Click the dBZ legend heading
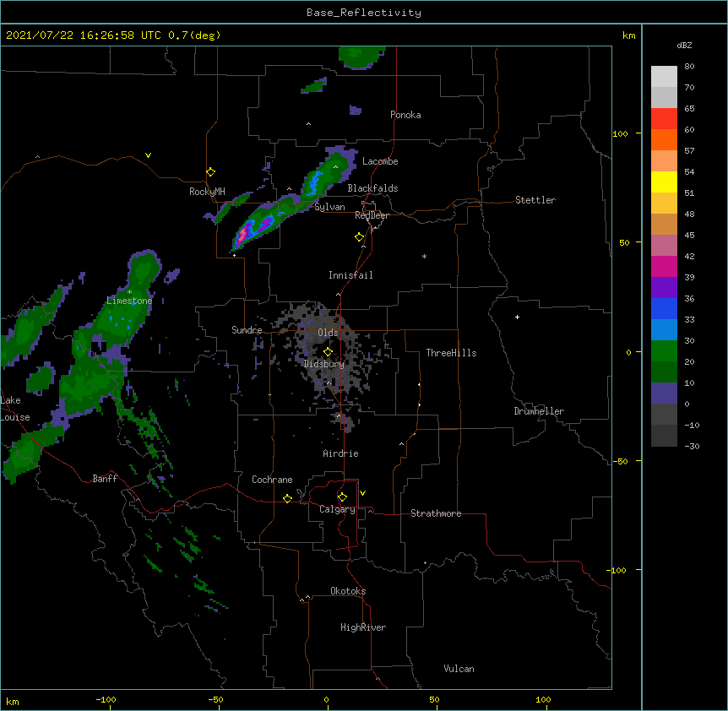This screenshot has width=728, height=711. click(x=684, y=45)
